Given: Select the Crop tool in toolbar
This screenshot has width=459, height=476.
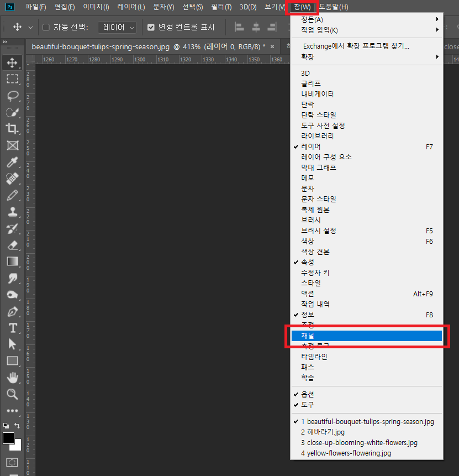Looking at the screenshot, I should 12,129.
